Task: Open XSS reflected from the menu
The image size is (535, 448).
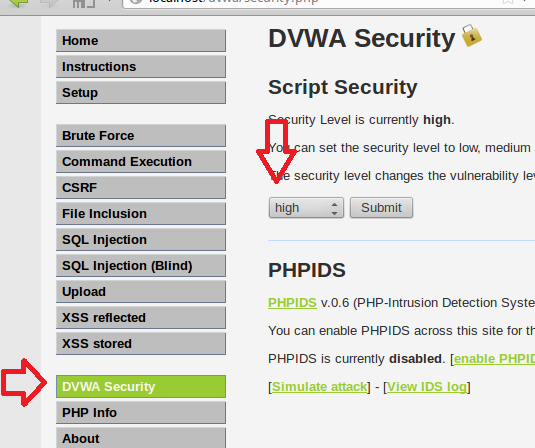Action: click(141, 317)
